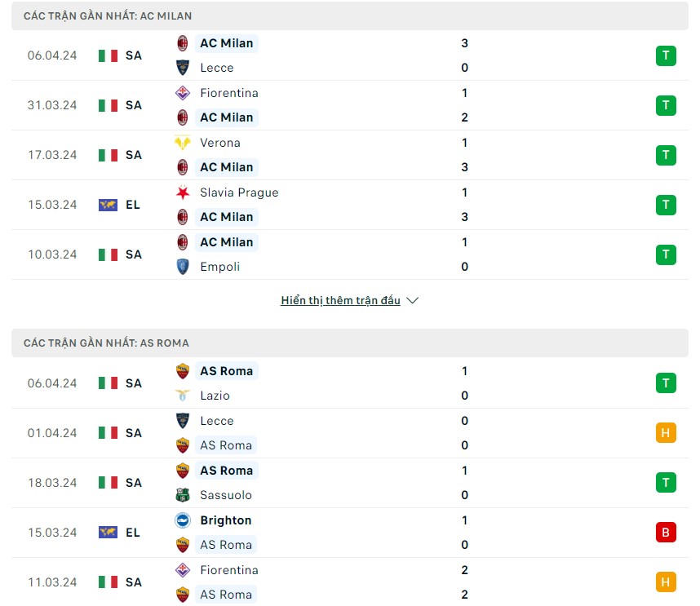Image resolution: width=700 pixels, height=606 pixels.
Task: Click the Italy flag next to SA label
Action: (x=107, y=55)
